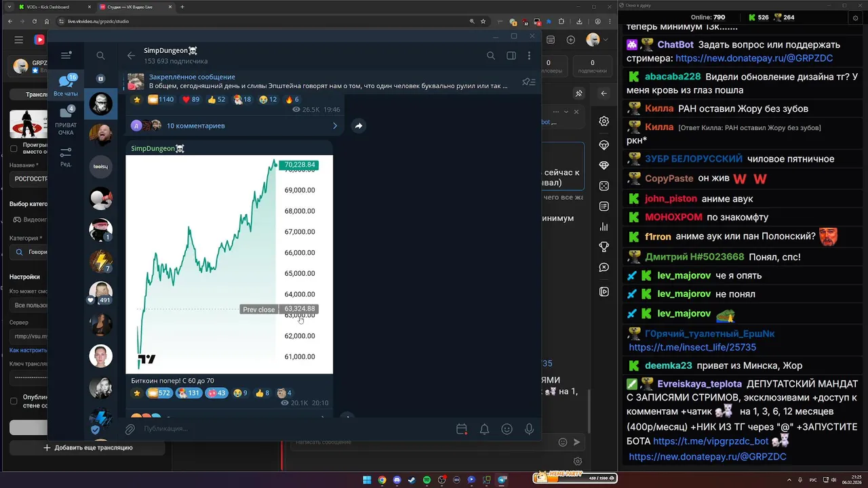Screen dimensions: 868x488
Task: Open t.me/vipgrpzdc_bot link in chat
Action: (x=711, y=441)
